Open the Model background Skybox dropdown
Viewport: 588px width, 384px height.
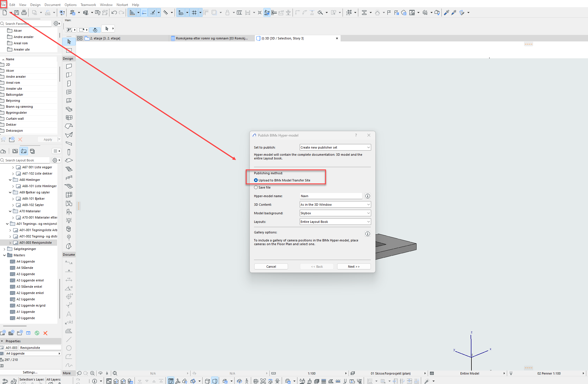point(335,213)
